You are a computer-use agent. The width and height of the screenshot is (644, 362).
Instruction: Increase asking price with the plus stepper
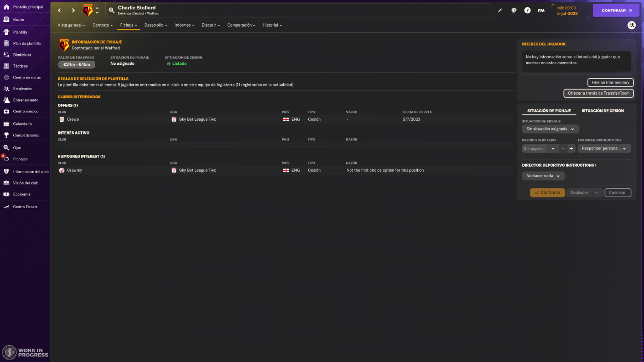[x=571, y=148]
